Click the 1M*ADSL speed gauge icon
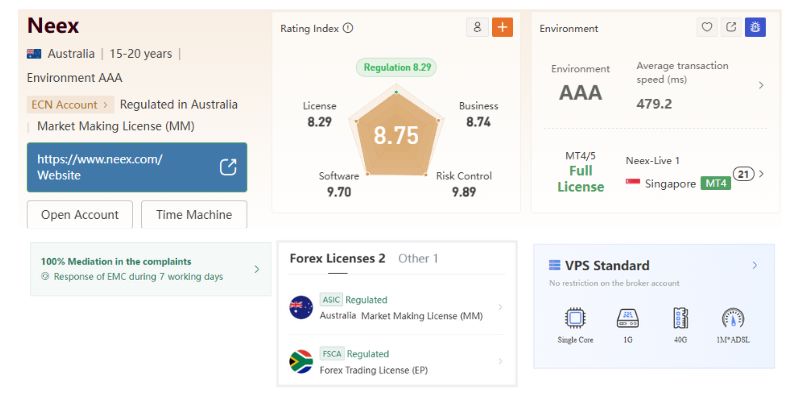The height and width of the screenshot is (400, 800). (733, 319)
